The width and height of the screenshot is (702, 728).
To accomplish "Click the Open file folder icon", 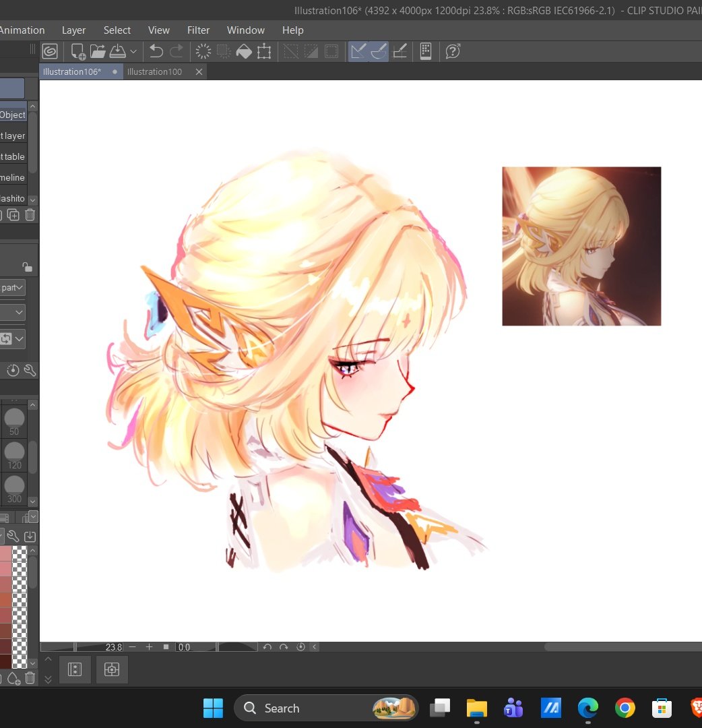I will 98,51.
